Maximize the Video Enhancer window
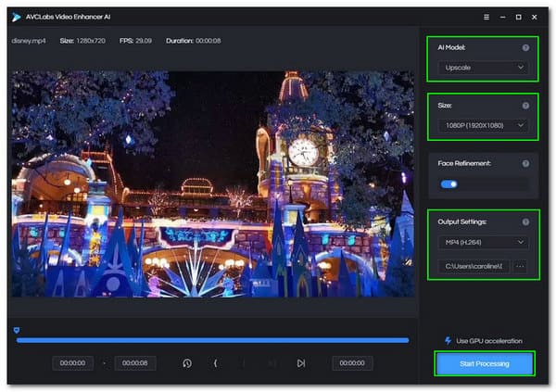Image resolution: width=556 pixels, height=392 pixels. pyautogui.click(x=518, y=17)
